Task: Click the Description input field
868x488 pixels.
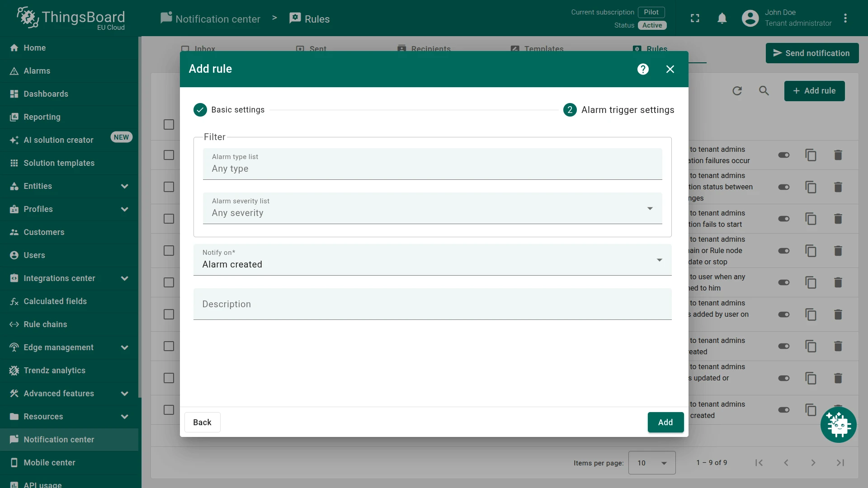Action: (432, 304)
